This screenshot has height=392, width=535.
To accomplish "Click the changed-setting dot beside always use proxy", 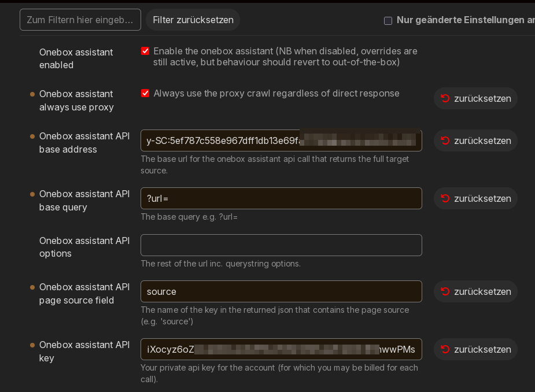I will click(32, 94).
